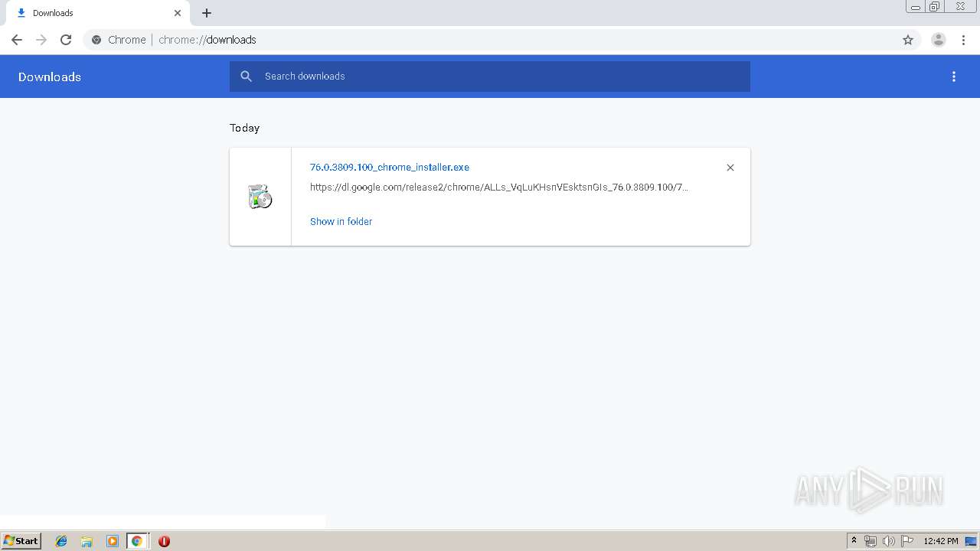Select the Downloads browser tab
This screenshot has height=551, width=980.
tap(100, 13)
